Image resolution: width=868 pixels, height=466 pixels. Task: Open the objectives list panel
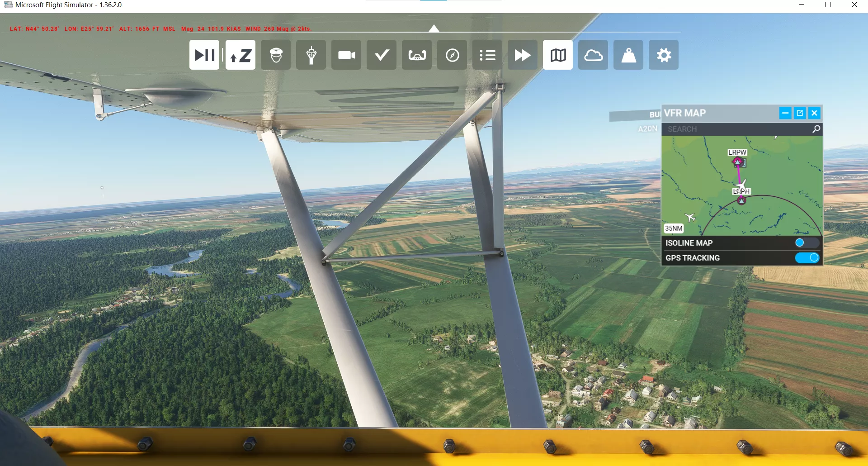point(487,55)
